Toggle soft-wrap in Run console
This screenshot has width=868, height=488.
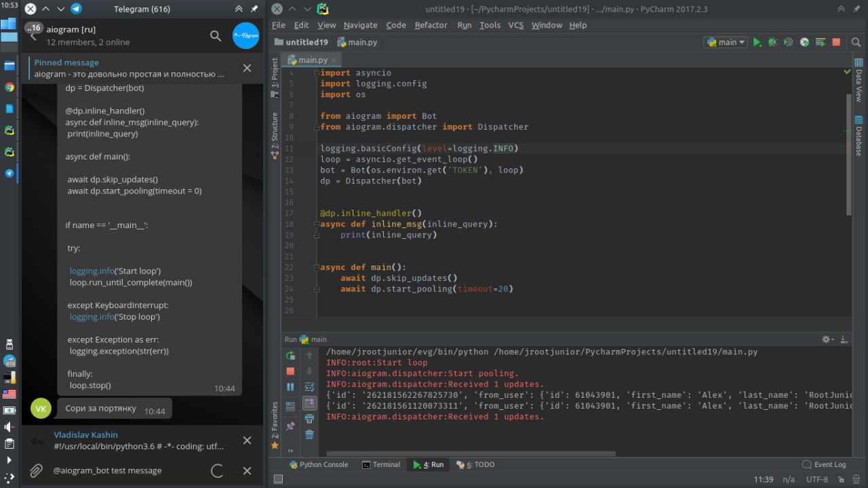point(309,387)
